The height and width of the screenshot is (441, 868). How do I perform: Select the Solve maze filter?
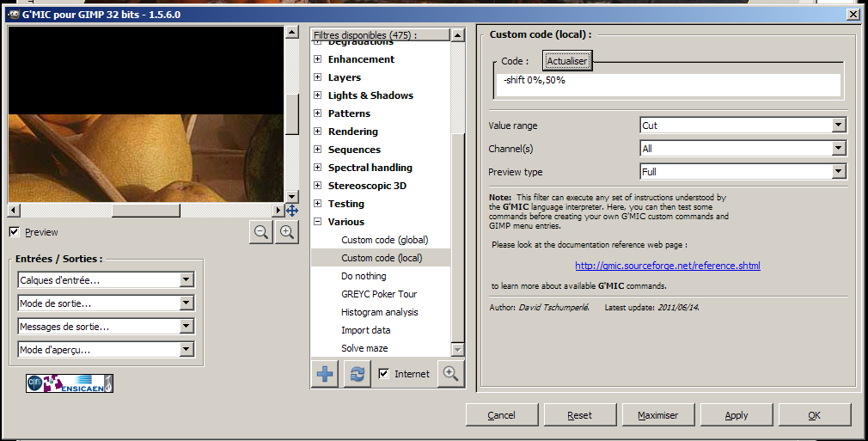coord(364,348)
